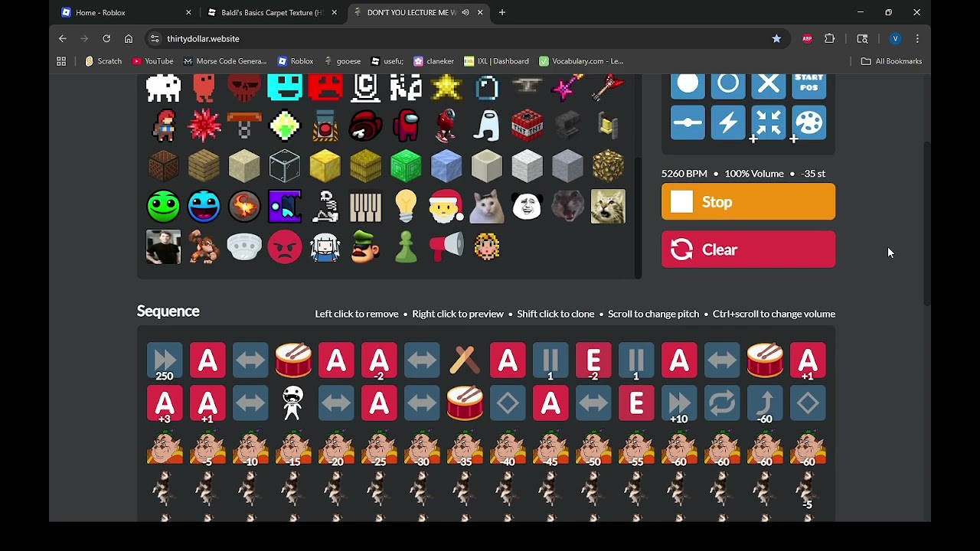Open the All Bookmarks folder
Image resolution: width=980 pixels, height=551 pixels.
click(x=892, y=61)
